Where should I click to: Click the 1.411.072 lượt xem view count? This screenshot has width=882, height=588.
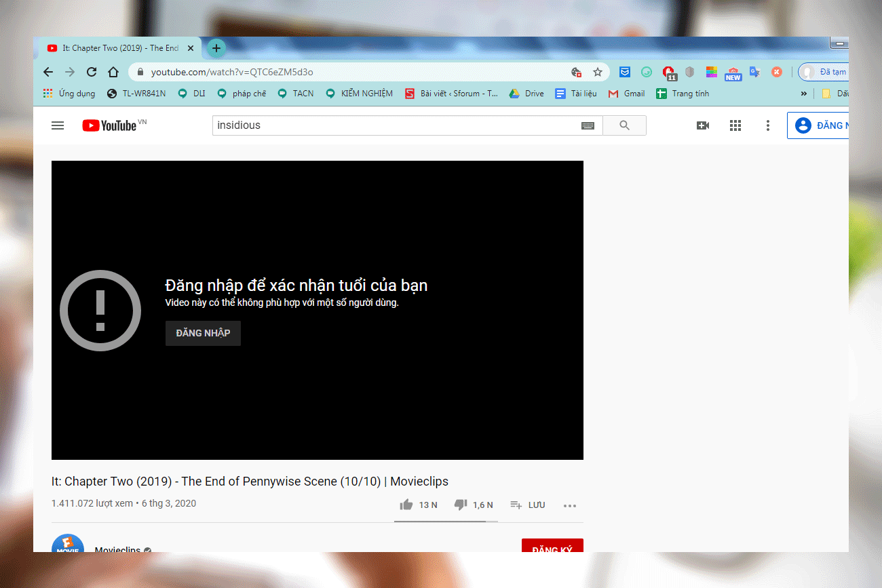(92, 503)
